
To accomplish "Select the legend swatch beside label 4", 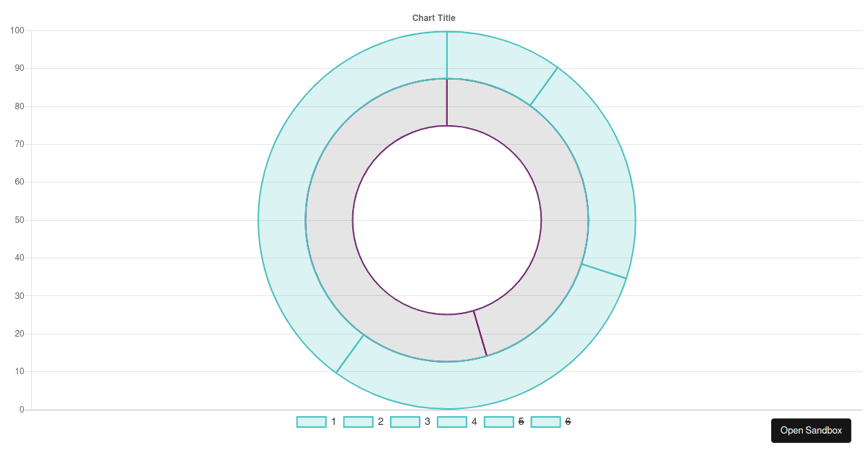I will pos(452,422).
